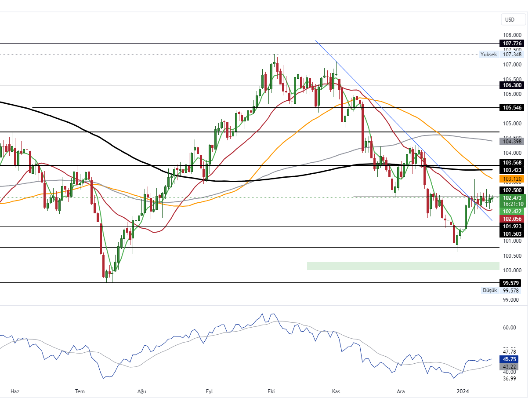Screen dimensions: 532x413
Task: Select the 101.503 price level label
Action: 512,234
